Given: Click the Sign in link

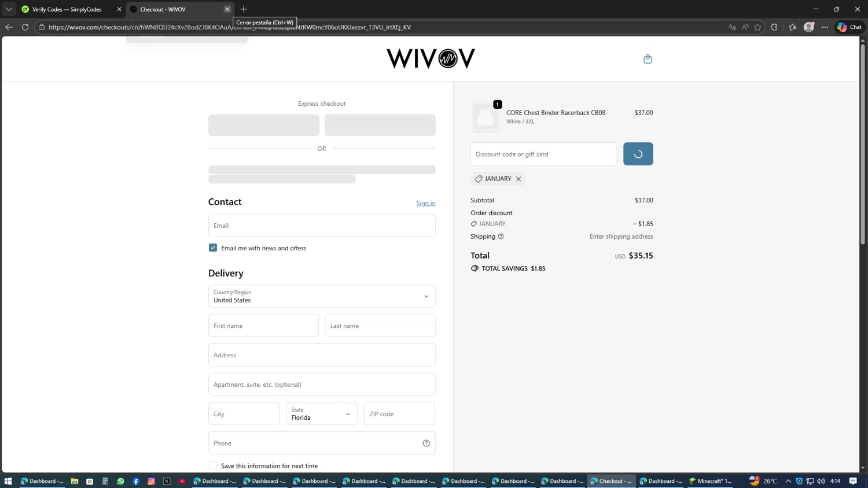Looking at the screenshot, I should pyautogui.click(x=426, y=203).
